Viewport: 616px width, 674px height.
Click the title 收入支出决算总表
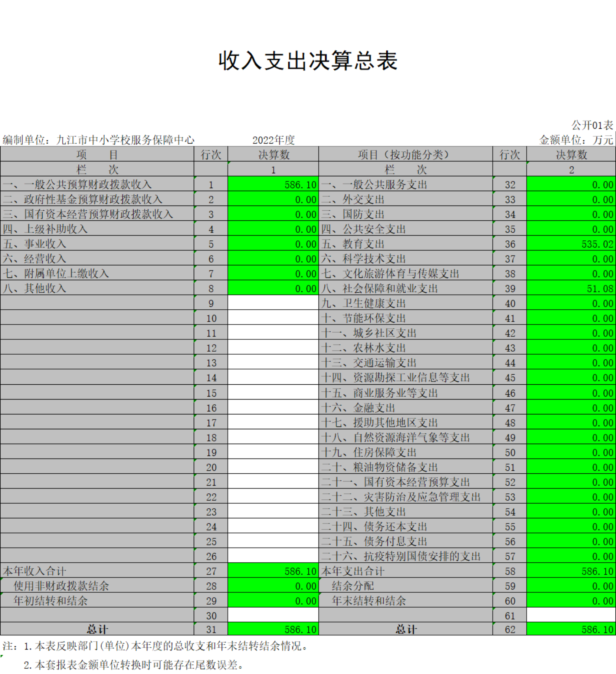point(308,61)
